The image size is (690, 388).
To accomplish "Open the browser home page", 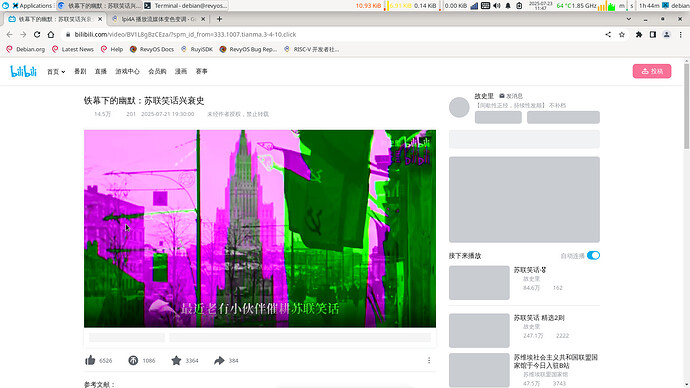I will coord(51,34).
